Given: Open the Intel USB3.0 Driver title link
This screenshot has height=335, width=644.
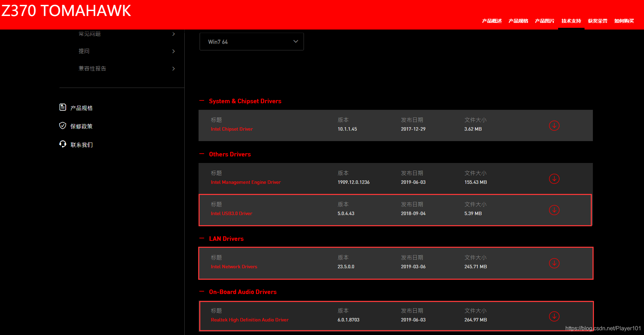Looking at the screenshot, I should pos(232,213).
